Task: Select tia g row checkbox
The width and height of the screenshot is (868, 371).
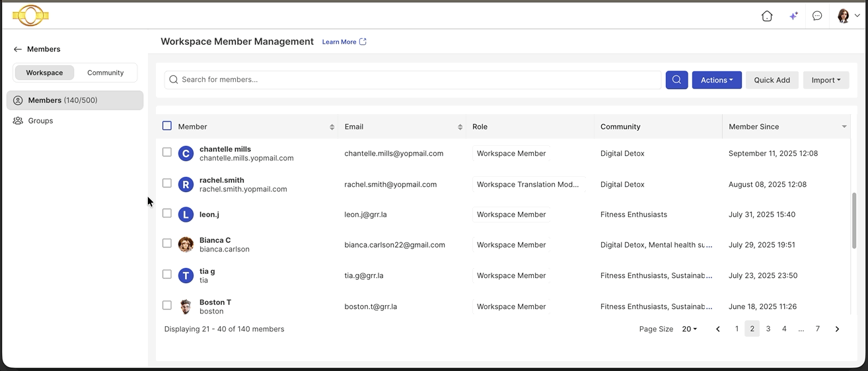Action: [167, 274]
